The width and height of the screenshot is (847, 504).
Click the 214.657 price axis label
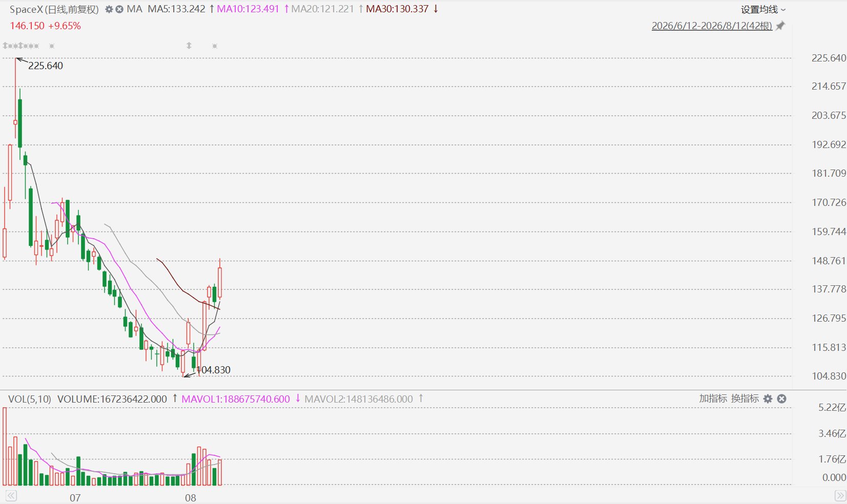pos(829,86)
